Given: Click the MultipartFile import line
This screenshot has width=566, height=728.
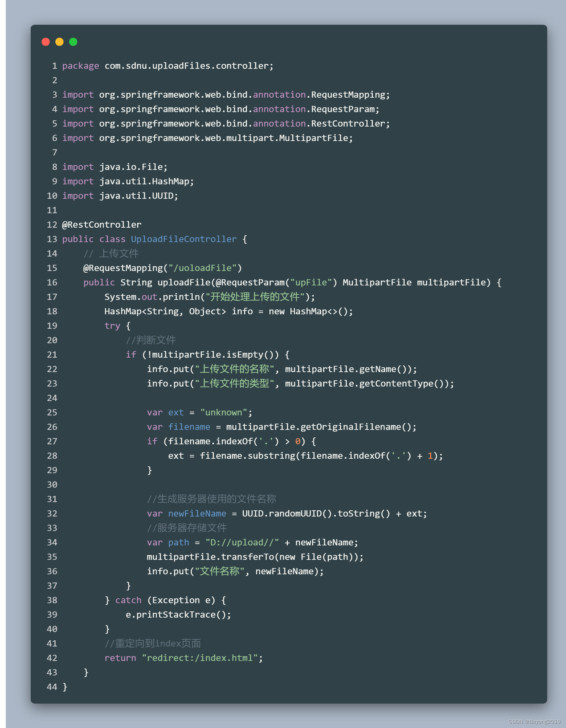Looking at the screenshot, I should click(207, 138).
